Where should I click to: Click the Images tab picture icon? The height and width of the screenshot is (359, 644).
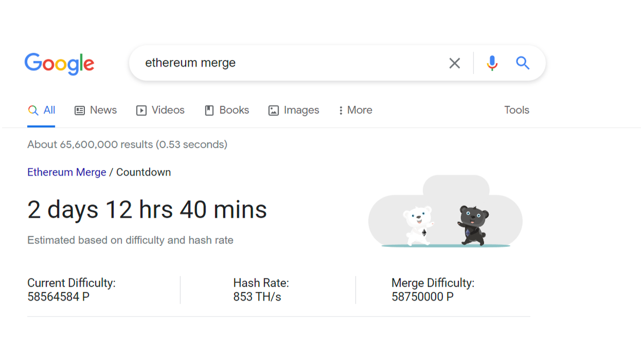coord(274,111)
